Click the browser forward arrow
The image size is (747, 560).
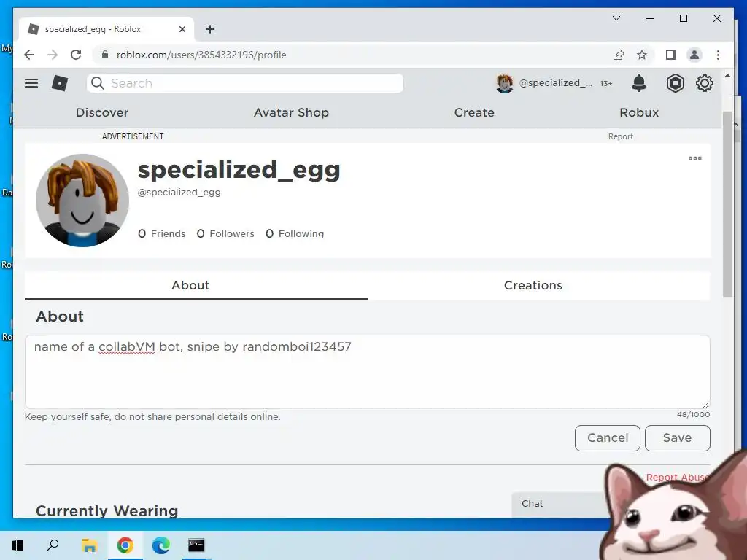tap(53, 55)
